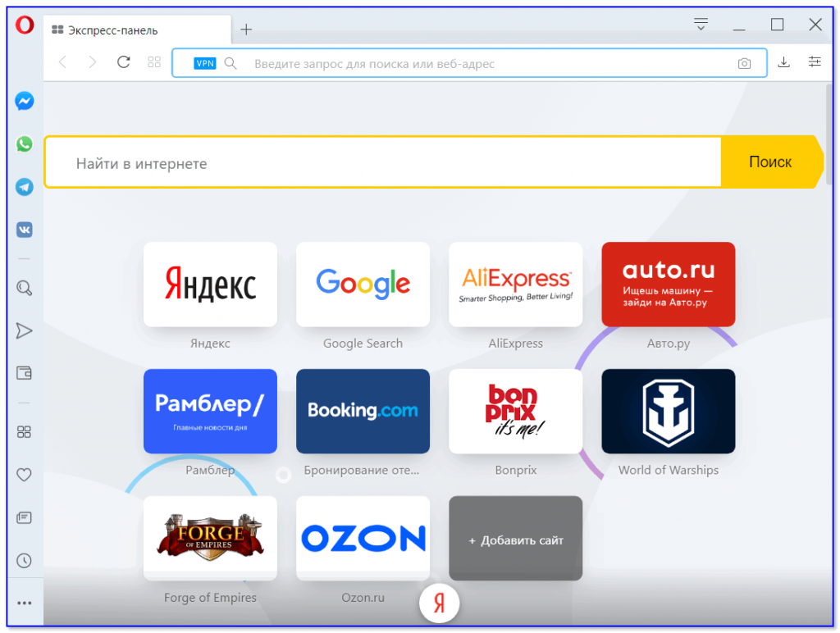
Task: Open the downloads arrow icon
Action: 783,62
